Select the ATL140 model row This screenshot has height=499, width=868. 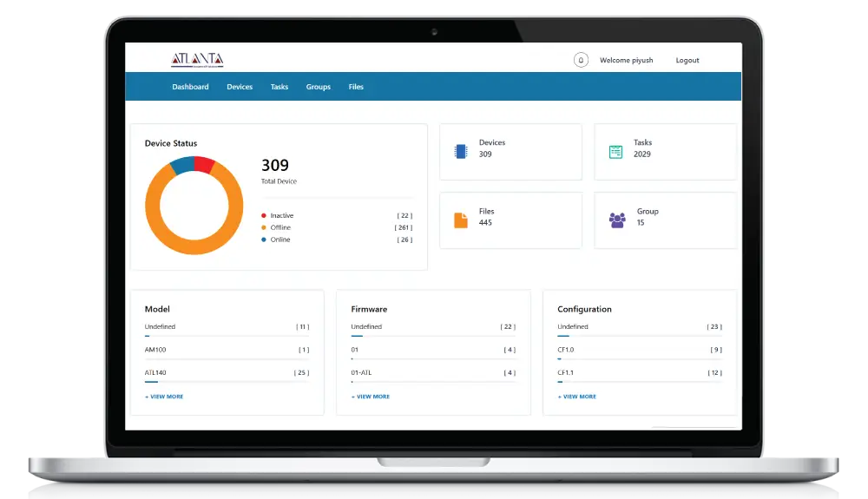tap(227, 374)
